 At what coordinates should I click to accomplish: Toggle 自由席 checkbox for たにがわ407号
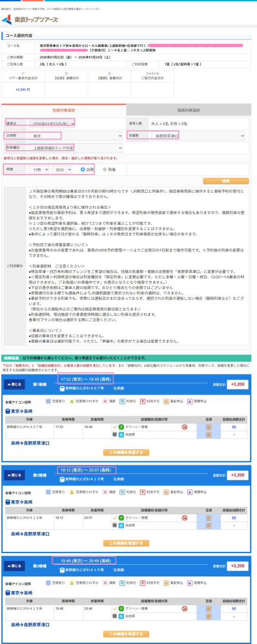pos(115,434)
